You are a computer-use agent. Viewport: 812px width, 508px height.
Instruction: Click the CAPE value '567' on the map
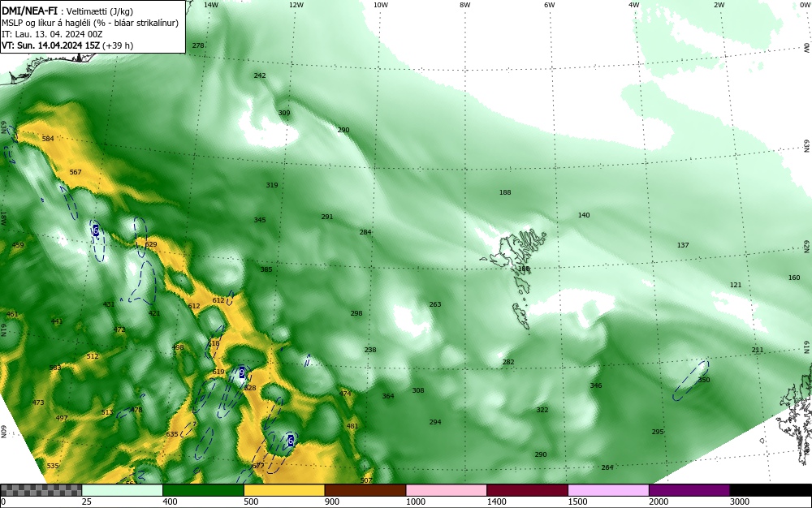[76, 172]
